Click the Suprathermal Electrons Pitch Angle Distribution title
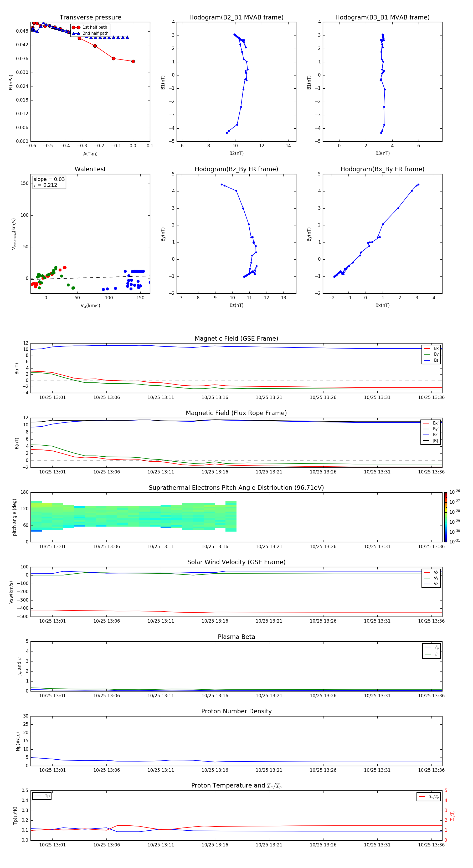473x868 pixels. [x=236, y=488]
